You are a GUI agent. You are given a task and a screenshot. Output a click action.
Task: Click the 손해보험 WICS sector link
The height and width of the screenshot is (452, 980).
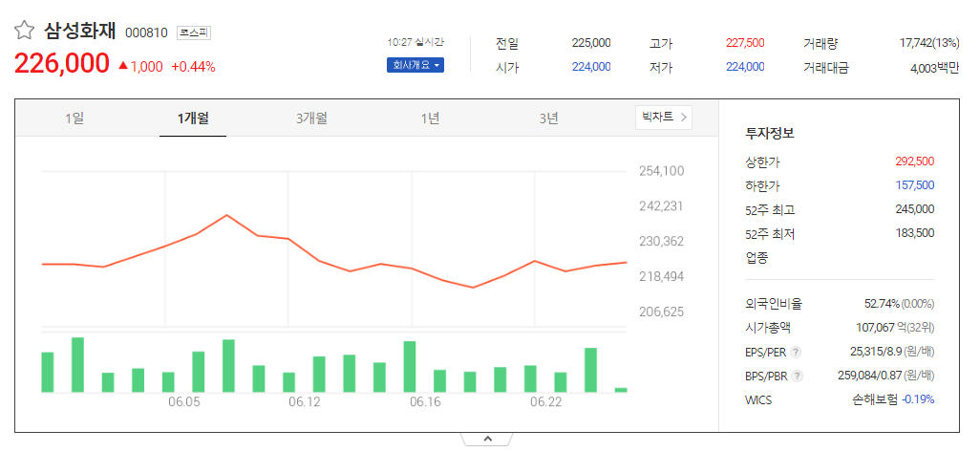pos(874,399)
